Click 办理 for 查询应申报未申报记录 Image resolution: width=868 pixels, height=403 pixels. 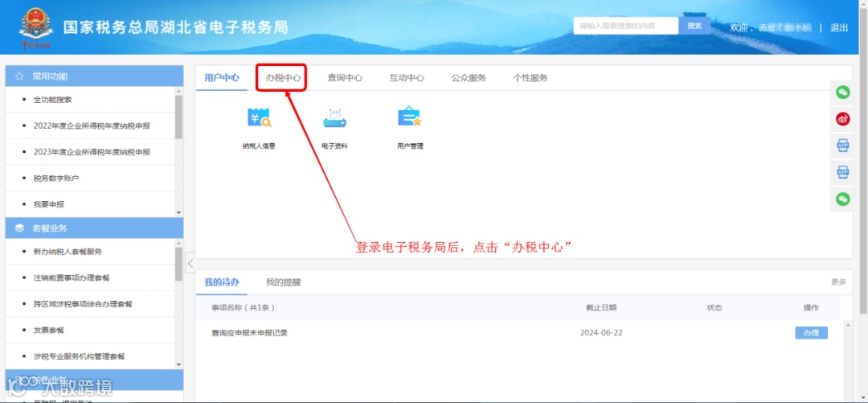tap(811, 332)
